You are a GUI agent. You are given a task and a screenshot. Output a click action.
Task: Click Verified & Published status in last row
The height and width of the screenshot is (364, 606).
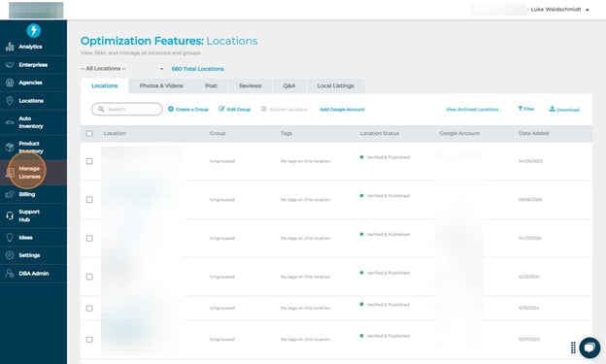(385, 336)
